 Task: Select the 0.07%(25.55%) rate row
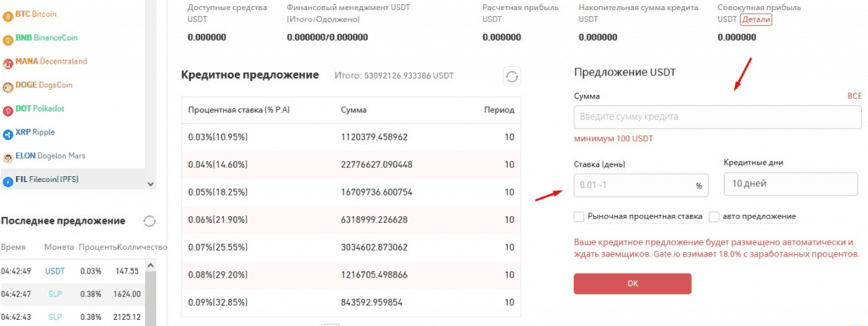coord(351,247)
